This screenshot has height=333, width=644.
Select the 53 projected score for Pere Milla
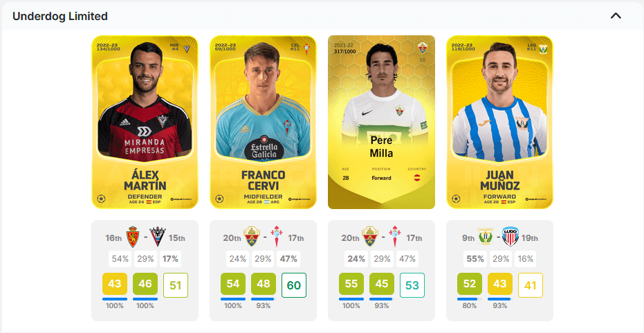pyautogui.click(x=412, y=285)
